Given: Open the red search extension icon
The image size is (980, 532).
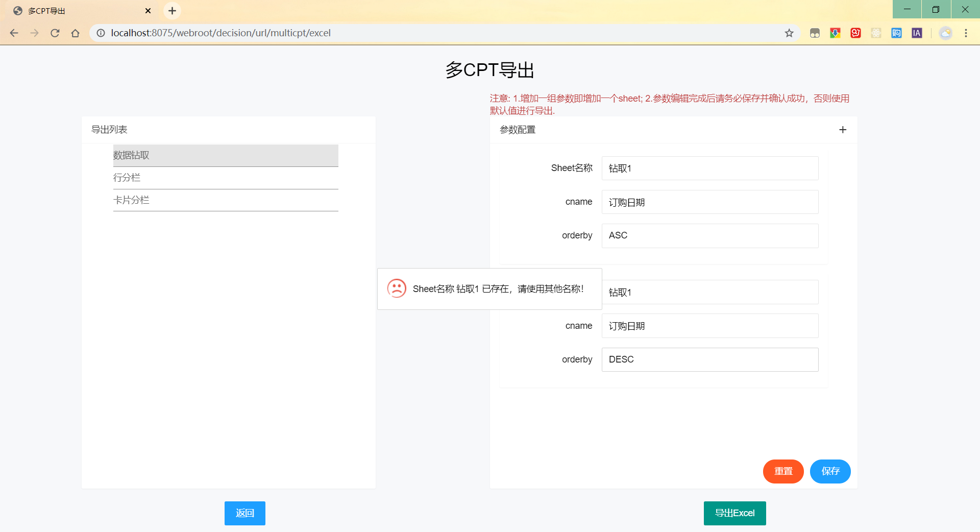Looking at the screenshot, I should coord(855,33).
